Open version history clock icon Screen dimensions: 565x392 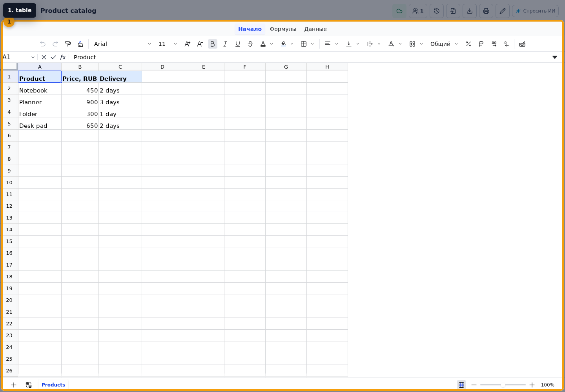tap(437, 11)
